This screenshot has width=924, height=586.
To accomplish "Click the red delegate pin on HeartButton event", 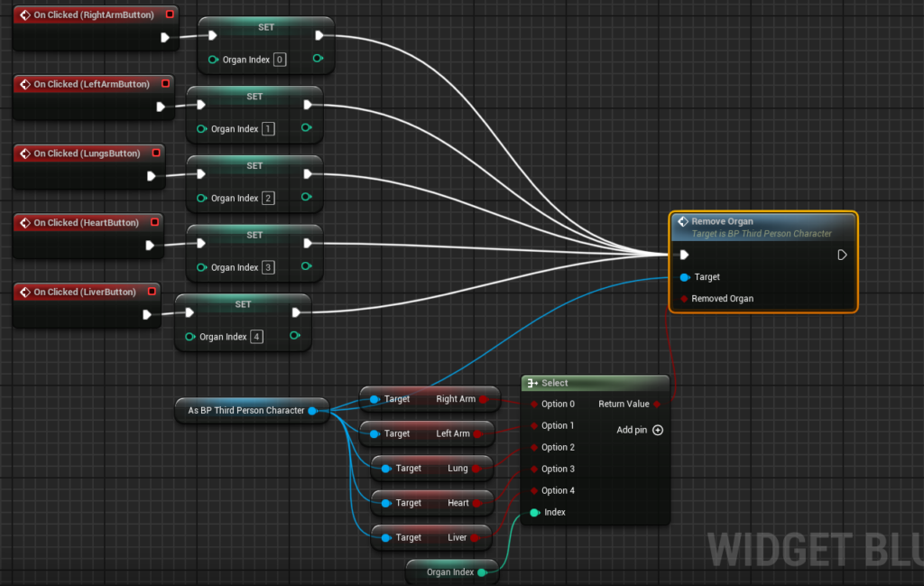I will [x=155, y=222].
